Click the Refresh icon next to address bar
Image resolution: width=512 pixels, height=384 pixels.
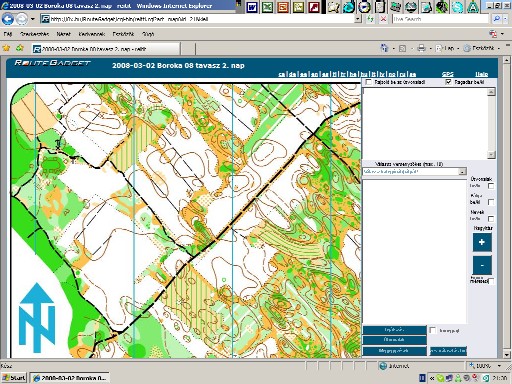click(370, 19)
